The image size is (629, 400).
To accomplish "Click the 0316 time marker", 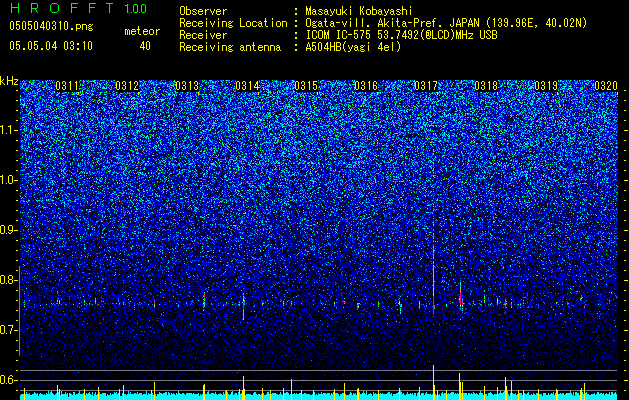I will point(366,86).
